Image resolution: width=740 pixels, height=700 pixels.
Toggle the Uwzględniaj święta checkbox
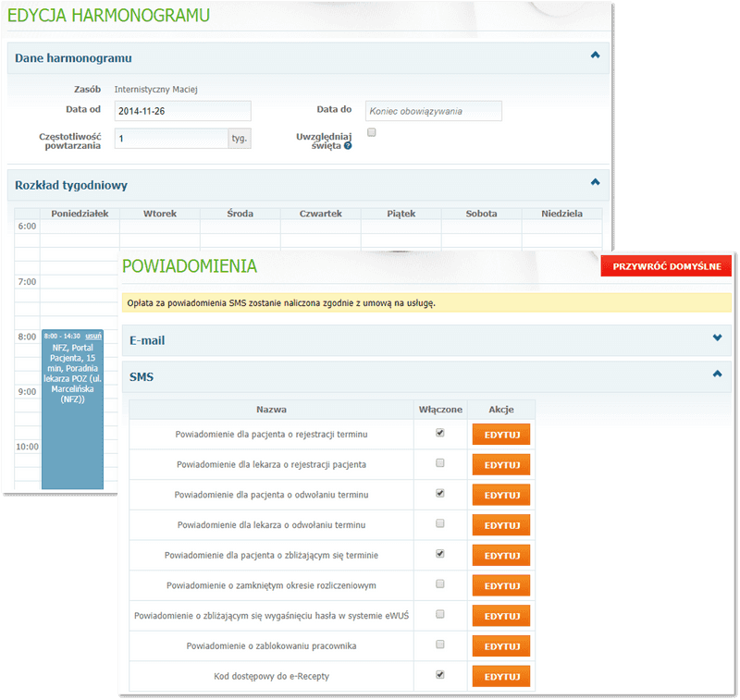372,132
